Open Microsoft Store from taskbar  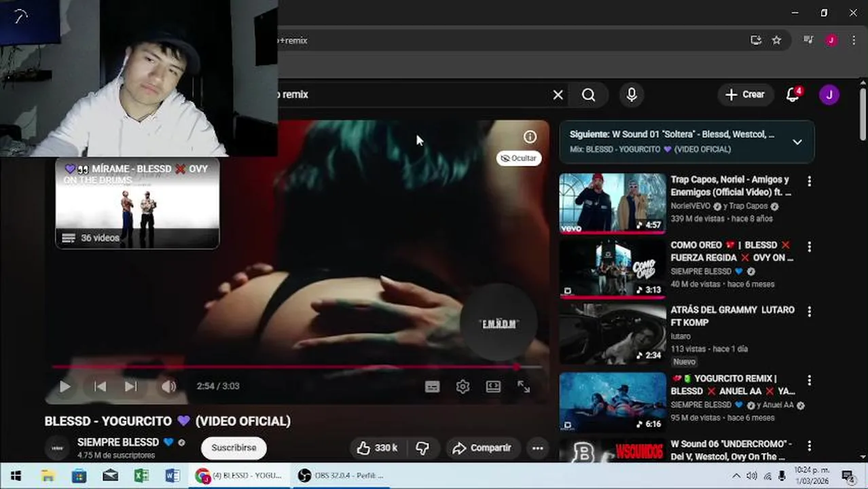click(x=79, y=476)
